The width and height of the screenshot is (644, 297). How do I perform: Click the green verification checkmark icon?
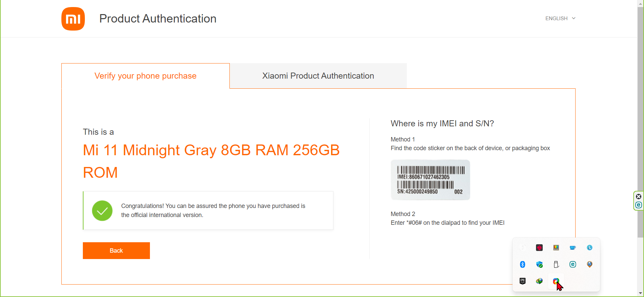pos(102,211)
